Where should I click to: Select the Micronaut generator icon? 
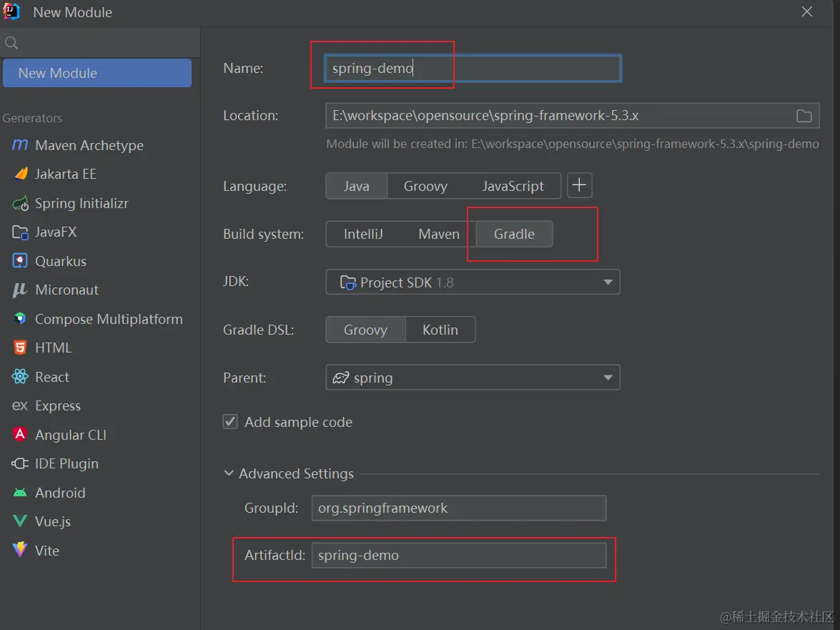[20, 290]
